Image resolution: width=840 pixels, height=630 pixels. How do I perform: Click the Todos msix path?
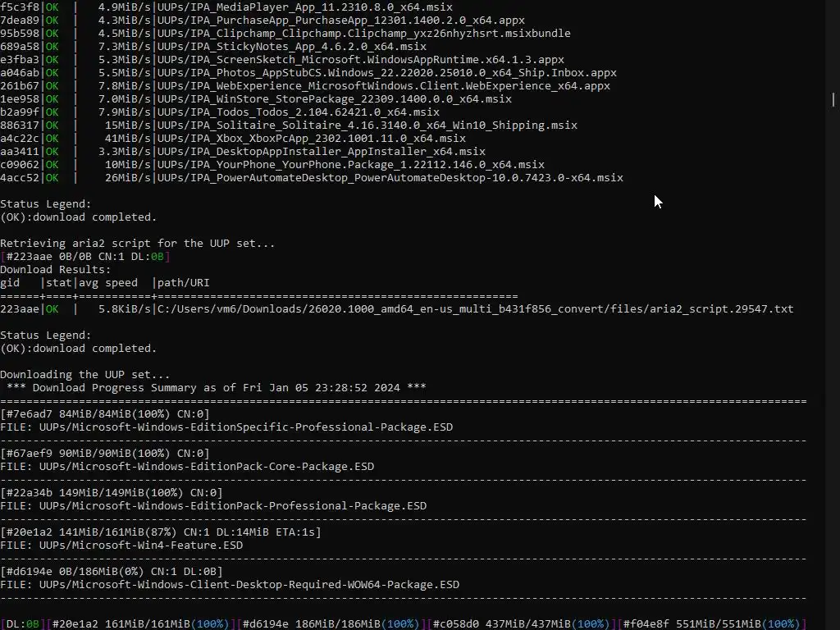click(x=299, y=112)
